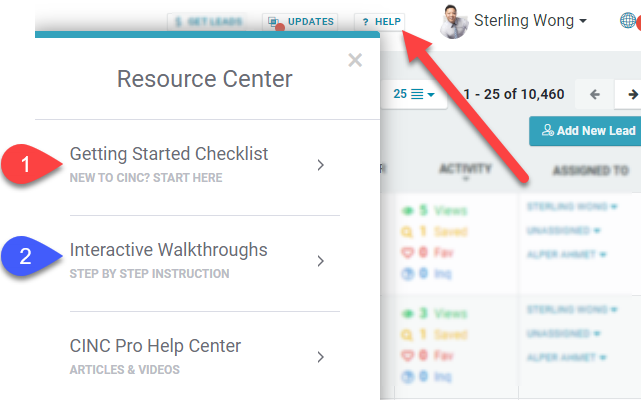Screen dimensions: 641x400
Task: Click the Updates button
Action: (x=300, y=21)
